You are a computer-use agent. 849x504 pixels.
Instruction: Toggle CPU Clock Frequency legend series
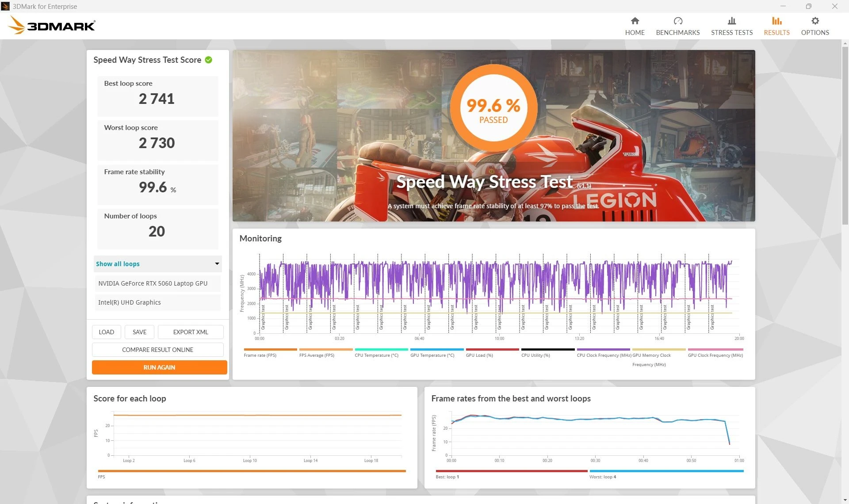click(604, 355)
